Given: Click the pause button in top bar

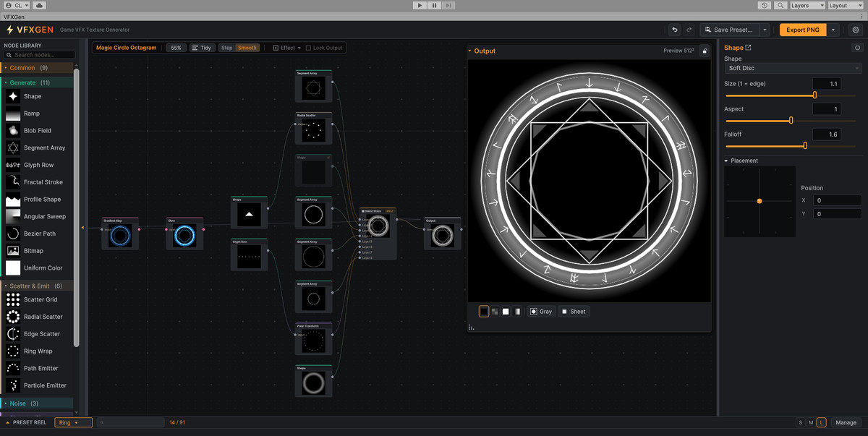Looking at the screenshot, I should (434, 5).
